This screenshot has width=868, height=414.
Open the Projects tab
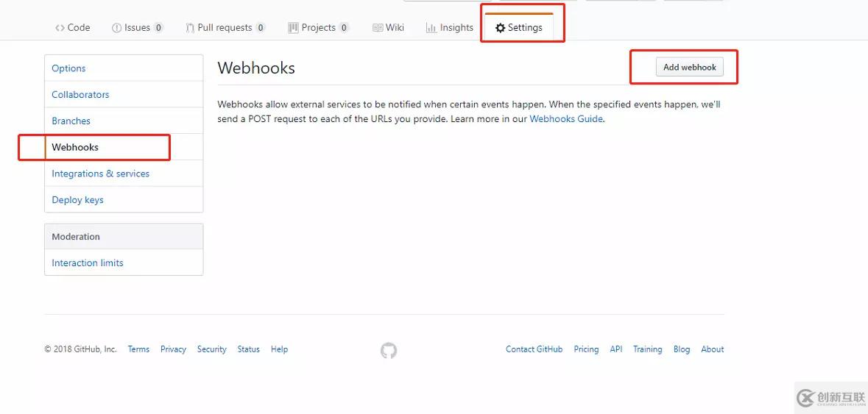point(318,28)
